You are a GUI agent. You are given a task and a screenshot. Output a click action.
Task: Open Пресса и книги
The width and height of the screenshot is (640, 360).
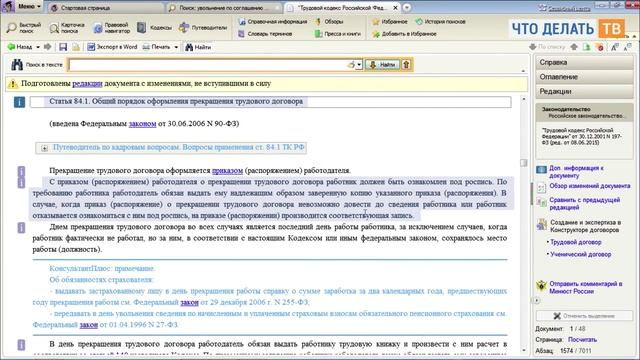pyautogui.click(x=338, y=34)
